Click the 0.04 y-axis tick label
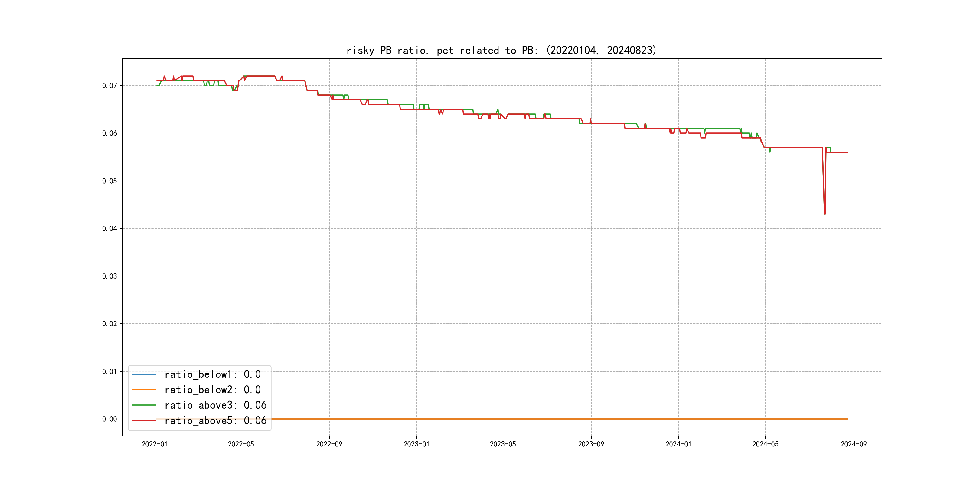The image size is (980, 490). click(x=109, y=229)
